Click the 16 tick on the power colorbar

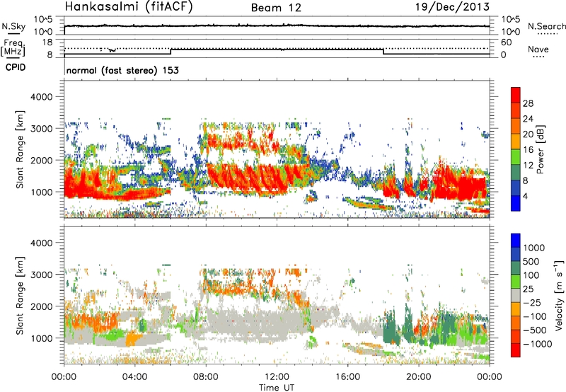[x=528, y=150]
